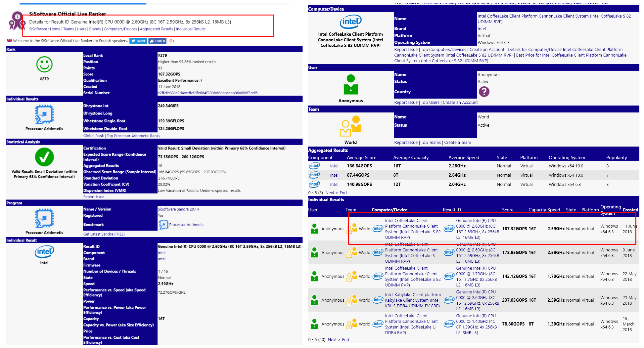This screenshot has width=644, height=348.
Task: Open Users in the top navigation
Action: (81, 29)
